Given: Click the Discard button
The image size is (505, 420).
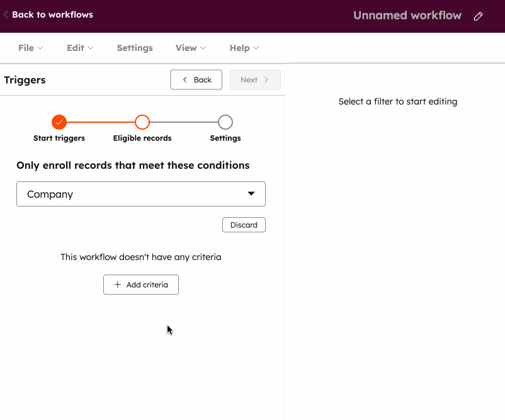Looking at the screenshot, I should tap(244, 225).
